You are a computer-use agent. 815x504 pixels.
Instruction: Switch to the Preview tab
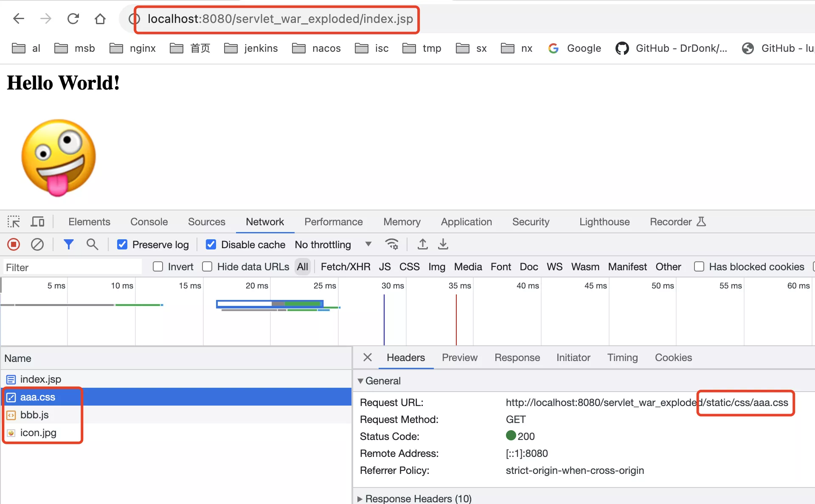(x=460, y=358)
